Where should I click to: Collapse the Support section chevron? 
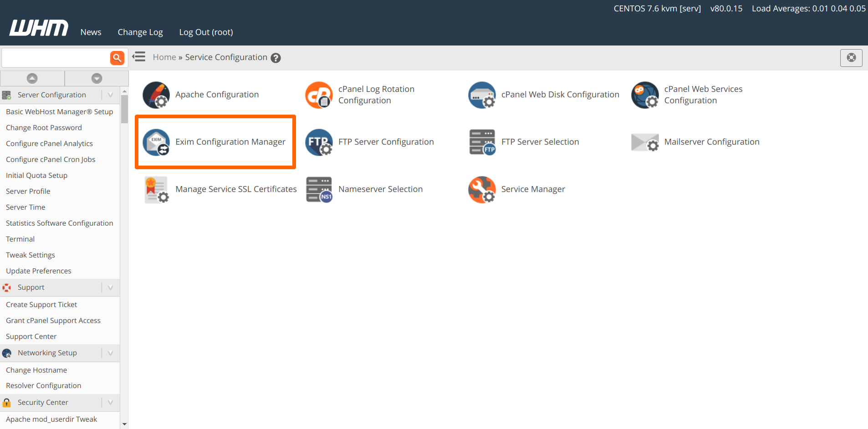pyautogui.click(x=110, y=288)
